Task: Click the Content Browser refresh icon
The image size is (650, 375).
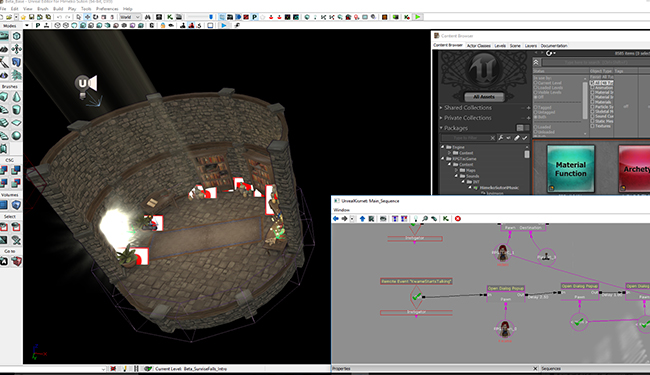Action: (x=549, y=53)
